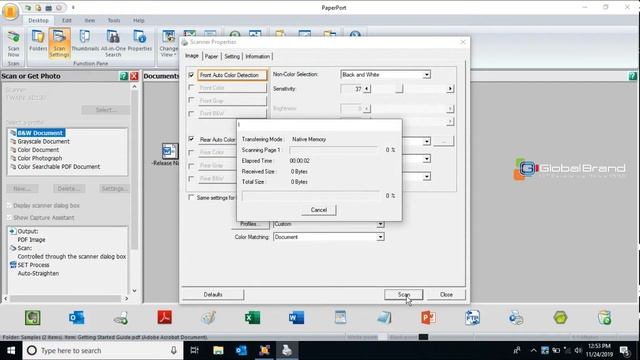This screenshot has height=360, width=640.
Task: Select the Image tab
Action: [192, 56]
